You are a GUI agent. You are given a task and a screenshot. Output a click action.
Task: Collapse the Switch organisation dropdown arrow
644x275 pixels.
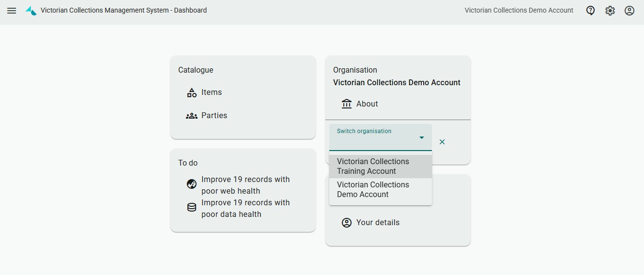[x=422, y=138]
